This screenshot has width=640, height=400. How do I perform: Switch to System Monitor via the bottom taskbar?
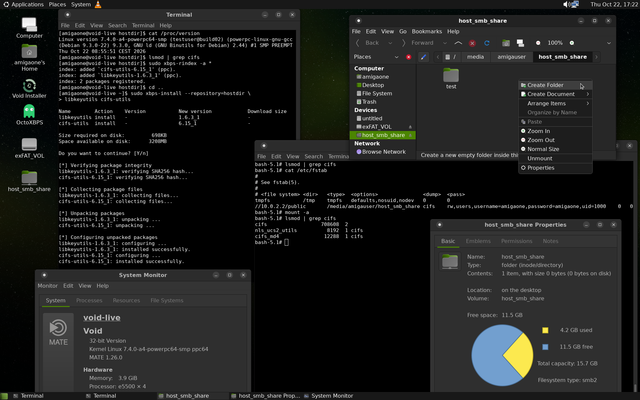tap(329, 396)
